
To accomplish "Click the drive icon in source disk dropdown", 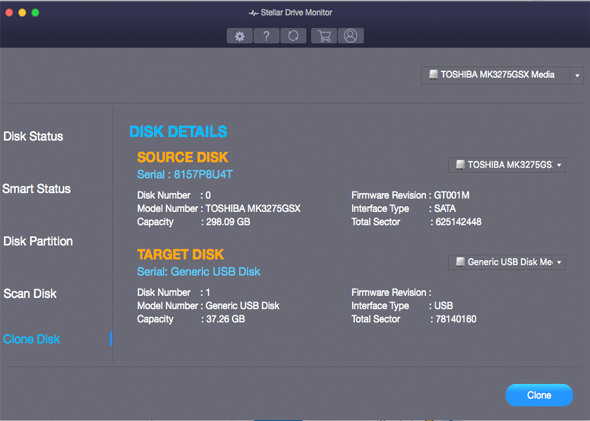I will pos(460,164).
